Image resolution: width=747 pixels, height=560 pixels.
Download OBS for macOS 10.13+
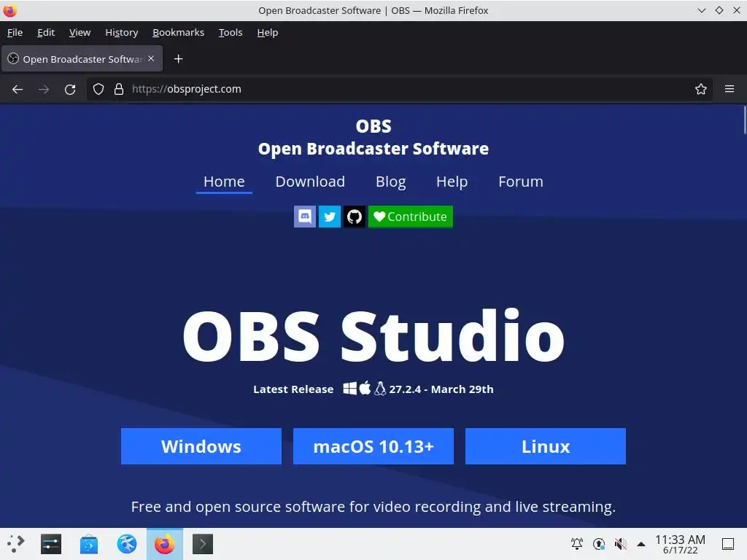[x=373, y=446]
